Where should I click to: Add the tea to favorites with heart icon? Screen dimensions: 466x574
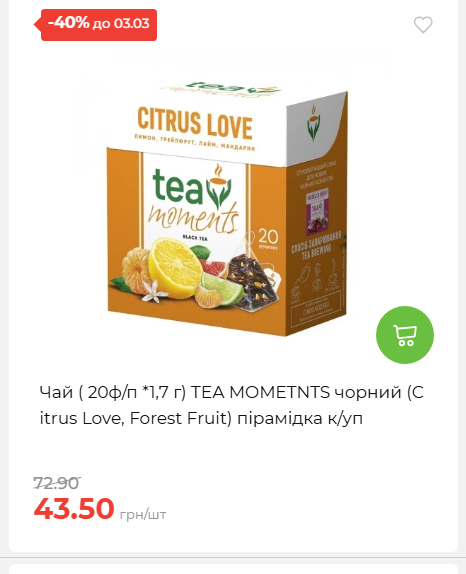[423, 25]
